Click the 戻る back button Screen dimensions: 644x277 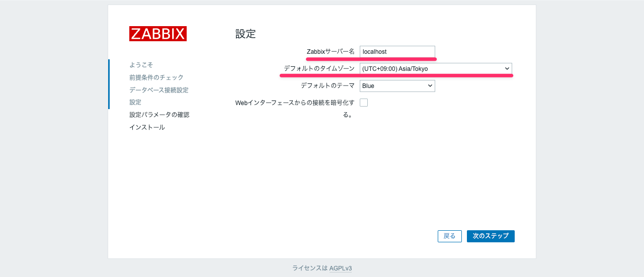[450, 236]
